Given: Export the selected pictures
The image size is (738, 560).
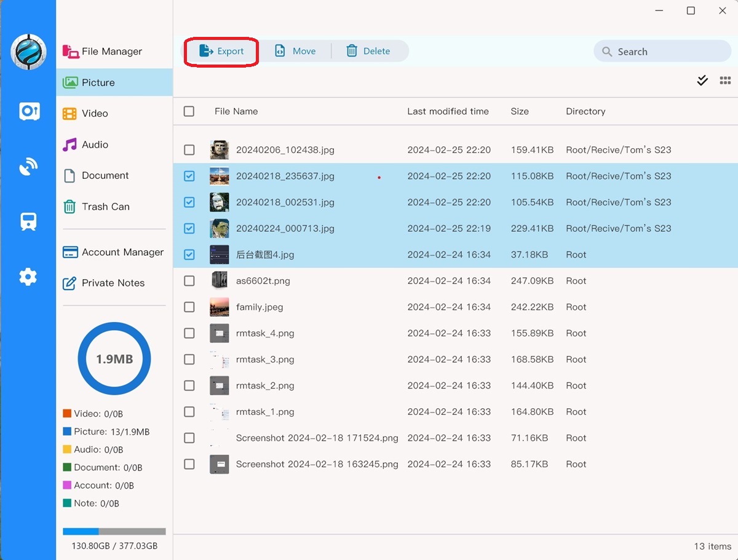Looking at the screenshot, I should 221,51.
